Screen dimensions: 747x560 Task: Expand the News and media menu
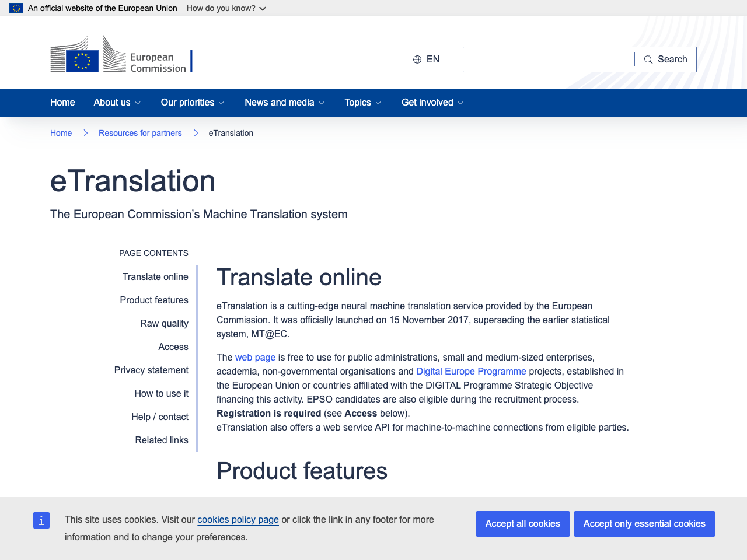tap(285, 103)
